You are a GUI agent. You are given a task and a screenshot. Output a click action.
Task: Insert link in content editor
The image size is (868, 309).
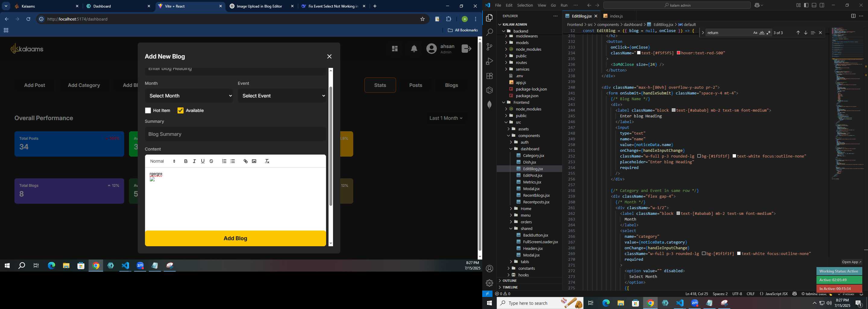pos(246,161)
